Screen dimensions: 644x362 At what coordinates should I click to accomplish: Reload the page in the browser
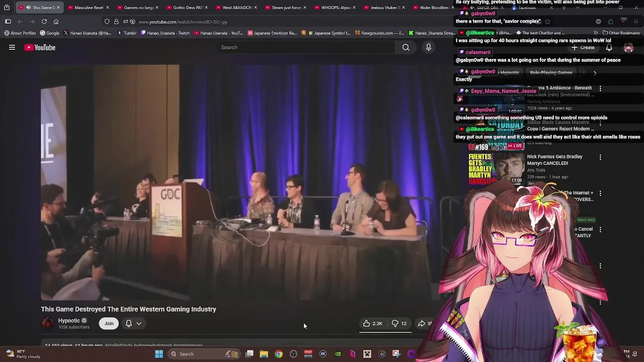(44, 22)
